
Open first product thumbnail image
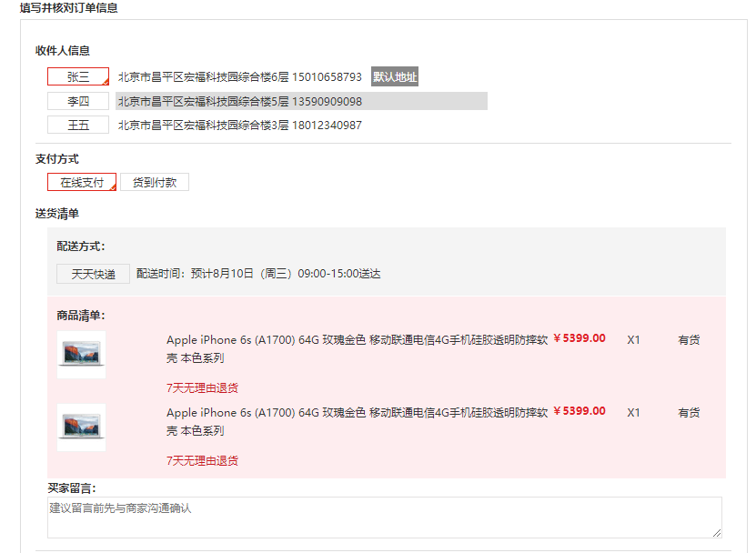tap(81, 355)
